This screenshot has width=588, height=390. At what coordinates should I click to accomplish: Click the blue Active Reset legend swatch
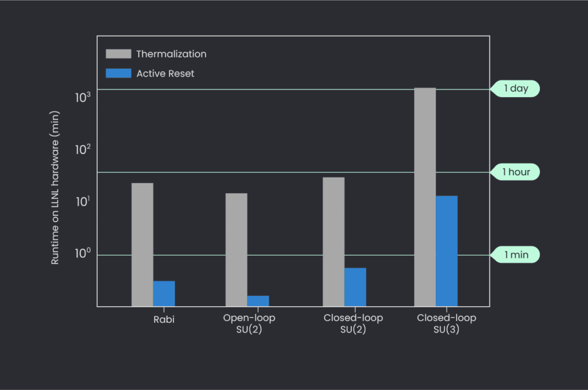(118, 74)
